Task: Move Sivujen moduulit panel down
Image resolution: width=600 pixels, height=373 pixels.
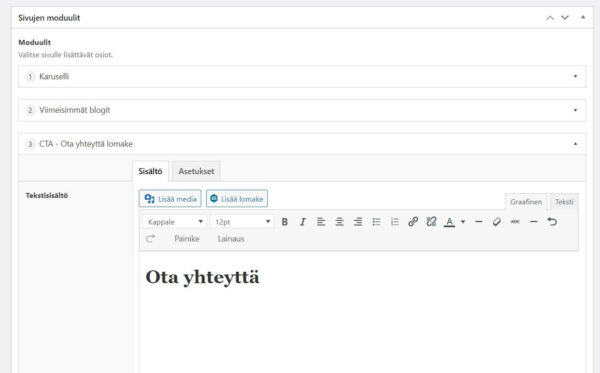Action: point(565,18)
